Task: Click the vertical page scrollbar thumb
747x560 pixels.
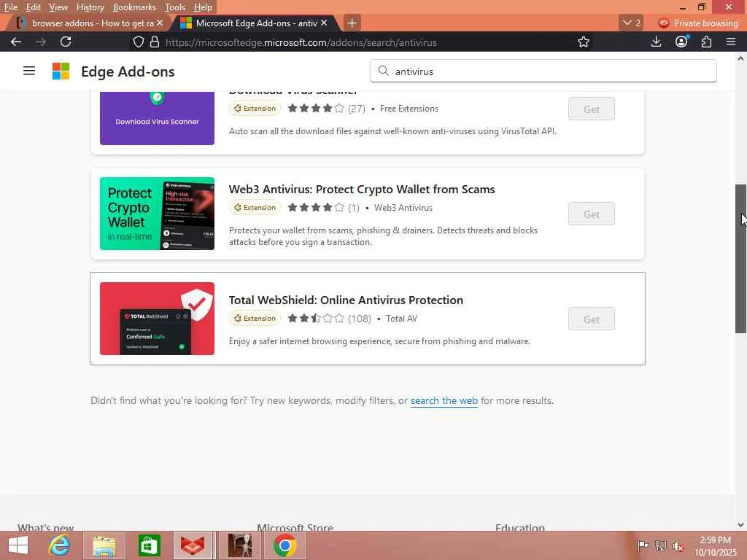Action: coord(740,259)
